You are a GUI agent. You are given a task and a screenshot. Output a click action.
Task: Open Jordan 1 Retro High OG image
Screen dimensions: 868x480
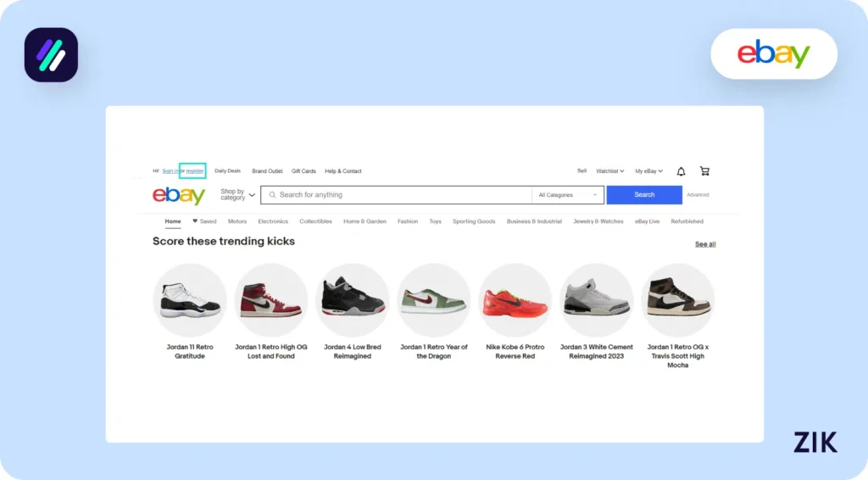click(271, 300)
